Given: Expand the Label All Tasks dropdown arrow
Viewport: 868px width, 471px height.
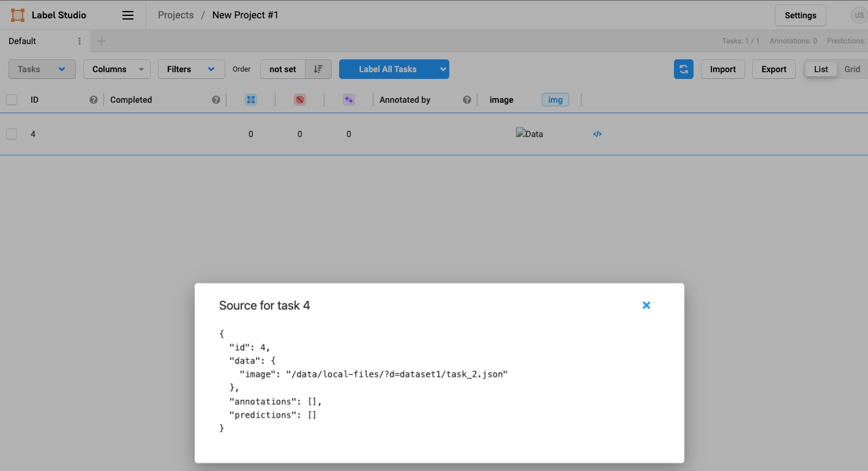Looking at the screenshot, I should [442, 69].
